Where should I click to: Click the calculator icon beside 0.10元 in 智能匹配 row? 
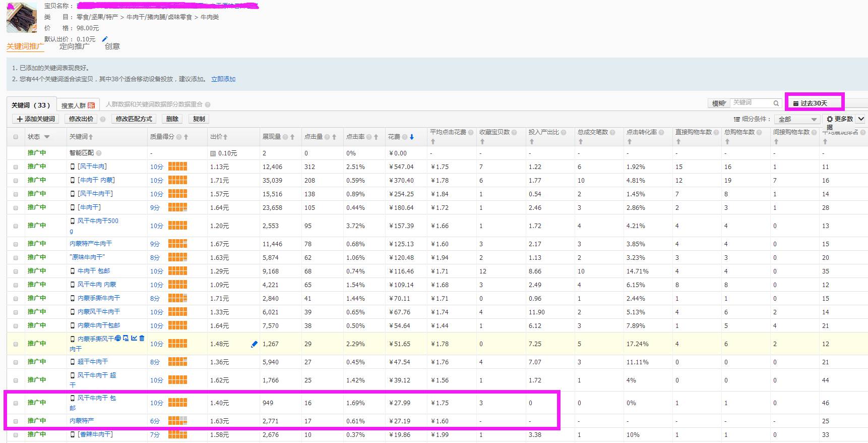pyautogui.click(x=213, y=153)
